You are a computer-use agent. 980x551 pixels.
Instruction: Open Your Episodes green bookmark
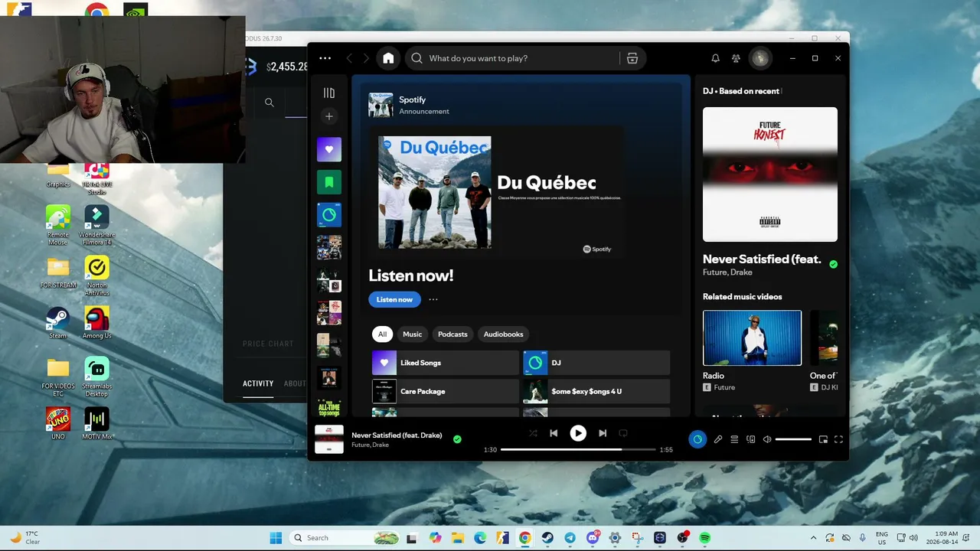click(x=329, y=182)
